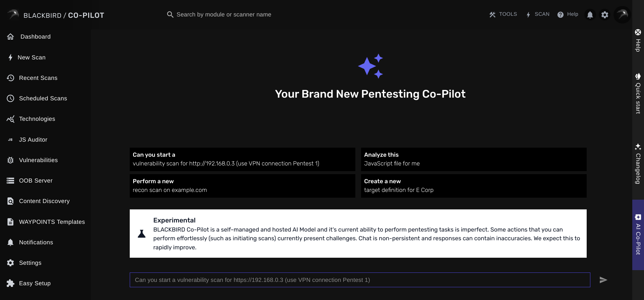Select the vulnerability scan suggestion prompt
This screenshot has height=300, width=644.
(242, 159)
